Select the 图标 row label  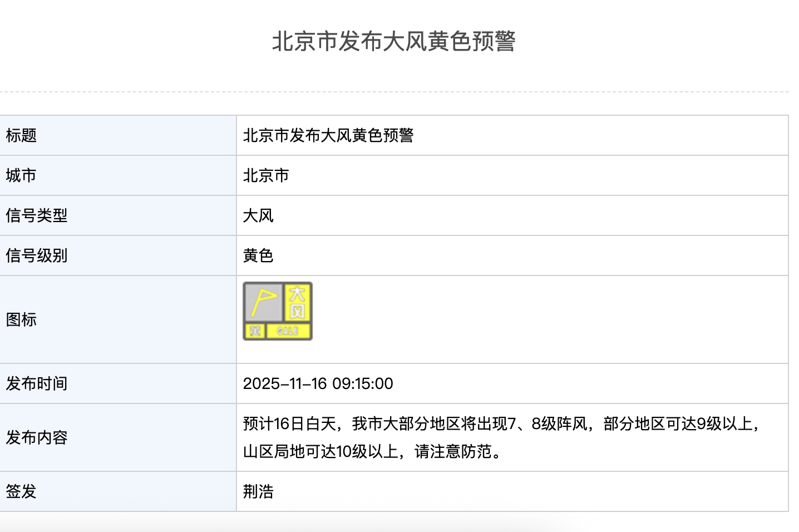click(21, 319)
